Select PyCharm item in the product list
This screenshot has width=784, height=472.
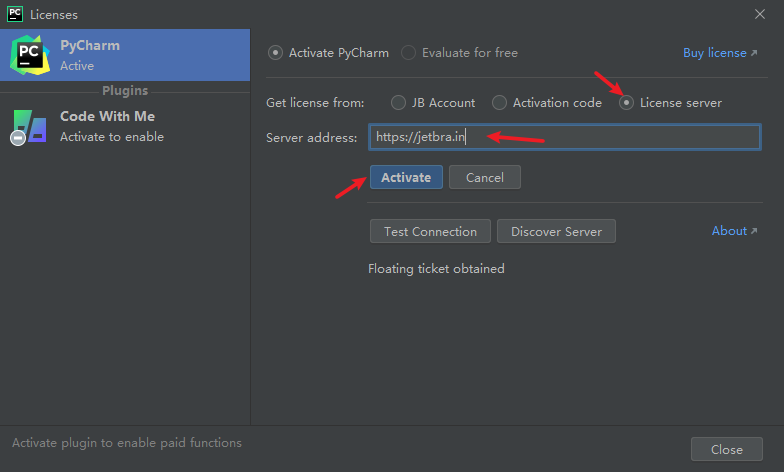click(x=125, y=55)
